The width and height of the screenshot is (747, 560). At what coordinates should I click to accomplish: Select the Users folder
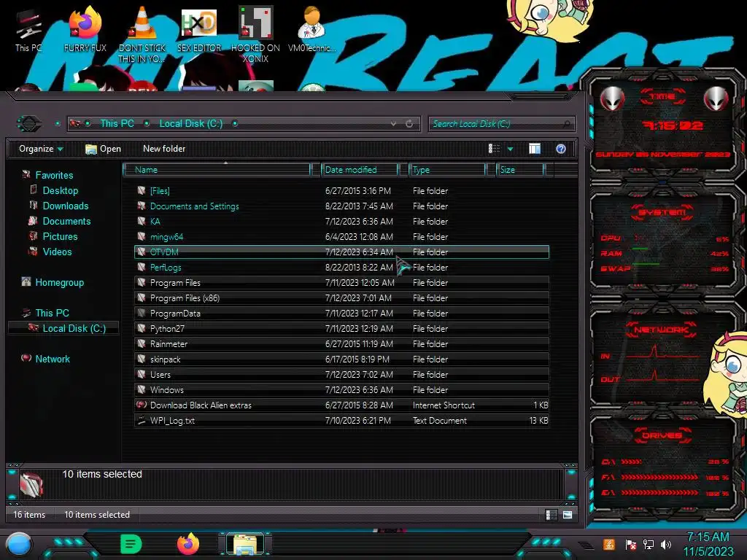(x=341, y=374)
